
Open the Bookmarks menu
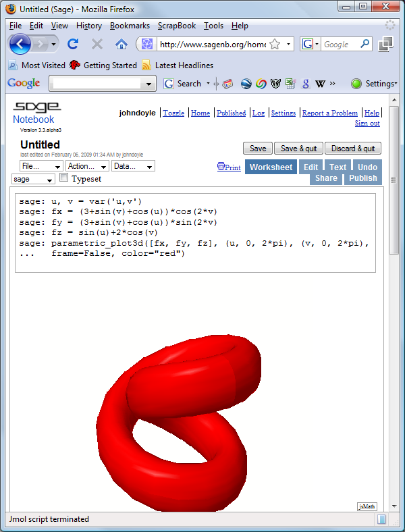click(130, 26)
